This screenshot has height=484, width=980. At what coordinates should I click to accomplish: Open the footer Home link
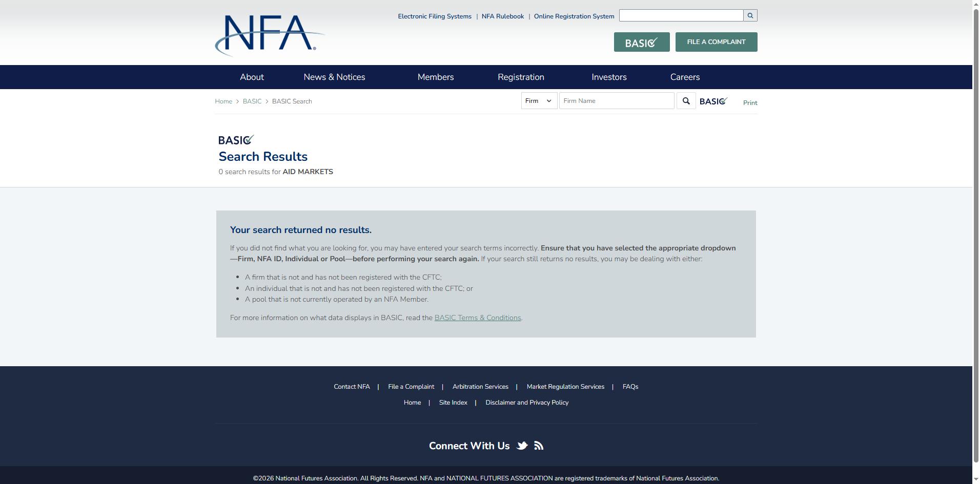coord(412,403)
